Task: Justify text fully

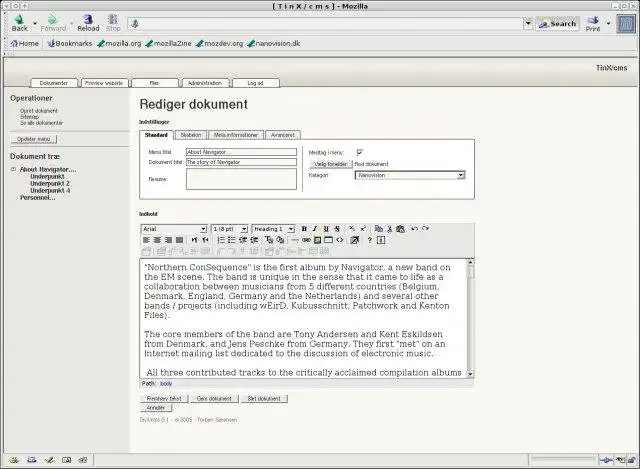Action: pyautogui.click(x=179, y=240)
